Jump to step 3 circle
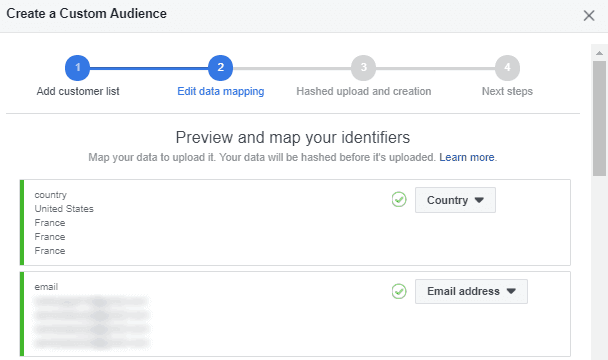Viewport: 608px width, 360px height. (x=363, y=68)
